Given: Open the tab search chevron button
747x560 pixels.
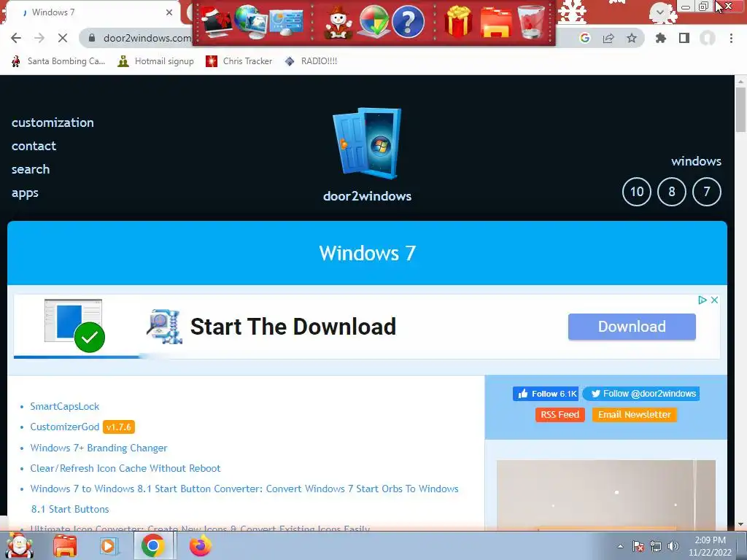Looking at the screenshot, I should pos(659,12).
